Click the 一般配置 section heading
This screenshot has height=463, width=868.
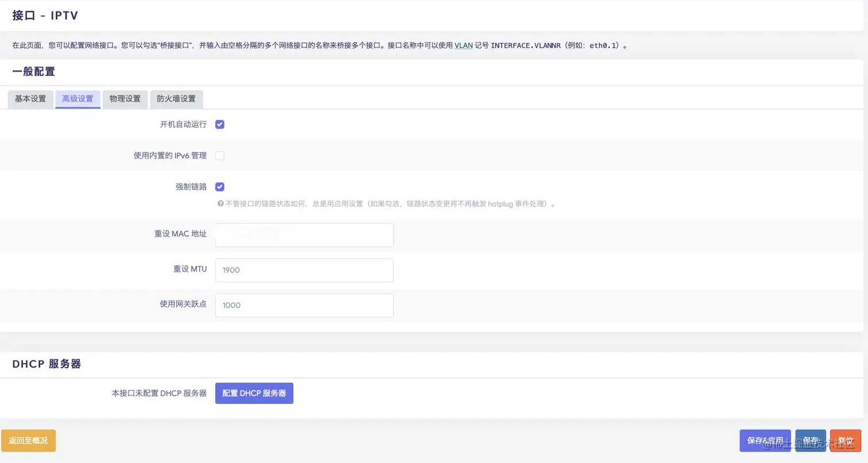[x=34, y=72]
